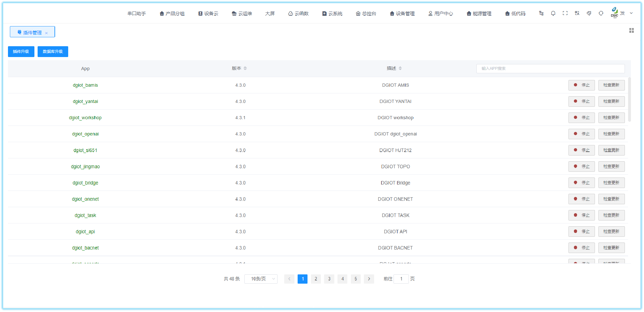The width and height of the screenshot is (644, 312).
Task: Toggle fullscreen mode icon
Action: [565, 13]
